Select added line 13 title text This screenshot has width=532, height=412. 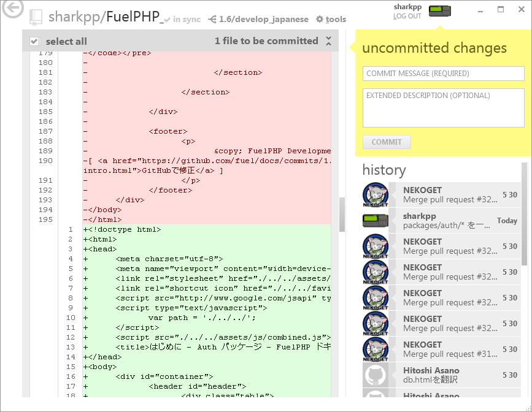pos(207,347)
